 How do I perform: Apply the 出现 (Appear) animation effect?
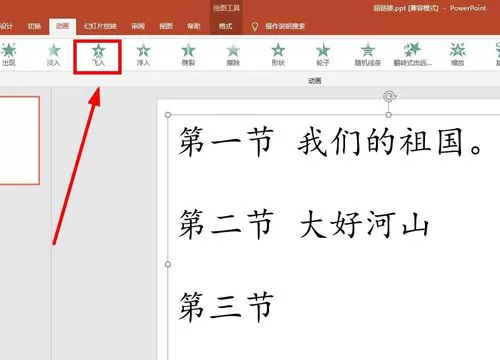coord(9,55)
